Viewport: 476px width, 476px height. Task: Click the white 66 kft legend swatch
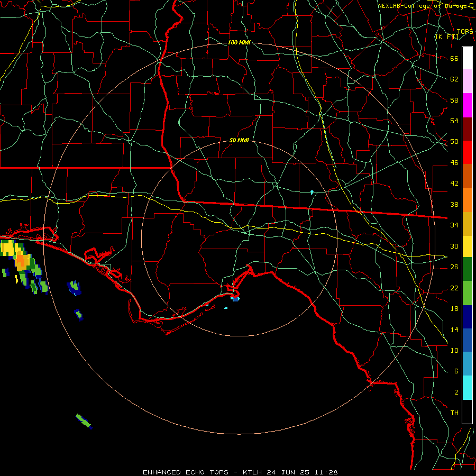[x=467, y=58]
